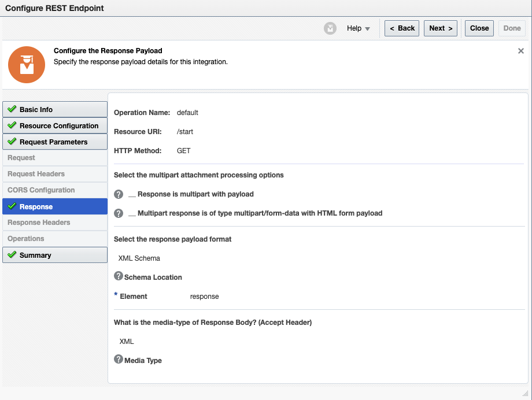Screen dimensions: 532x400
Task: Go to the Basic Info step
Action: point(55,109)
